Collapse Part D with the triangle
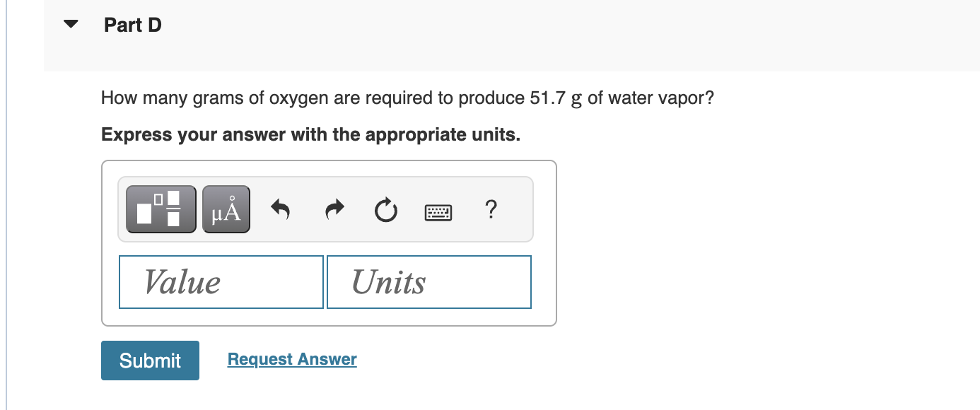This screenshot has width=980, height=410. click(70, 25)
